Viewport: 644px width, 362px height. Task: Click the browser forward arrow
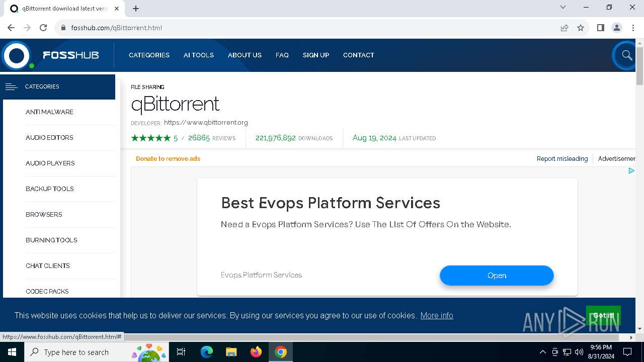[x=27, y=28]
